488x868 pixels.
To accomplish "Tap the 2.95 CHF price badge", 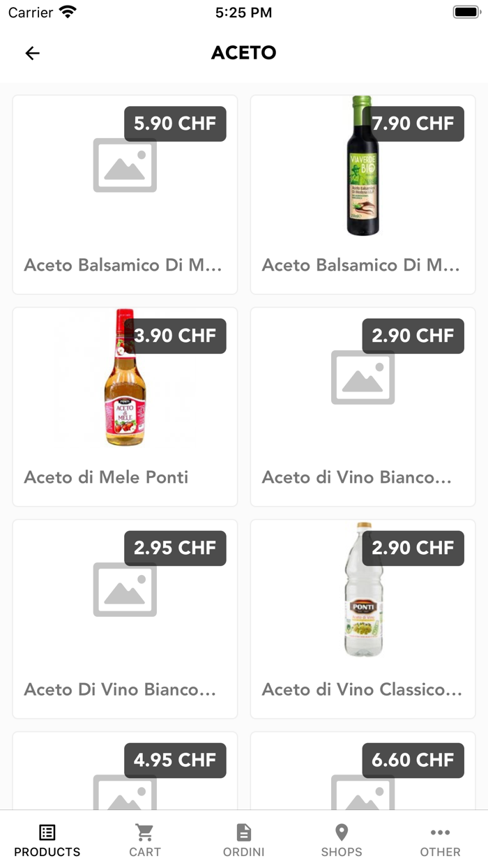I will (175, 548).
